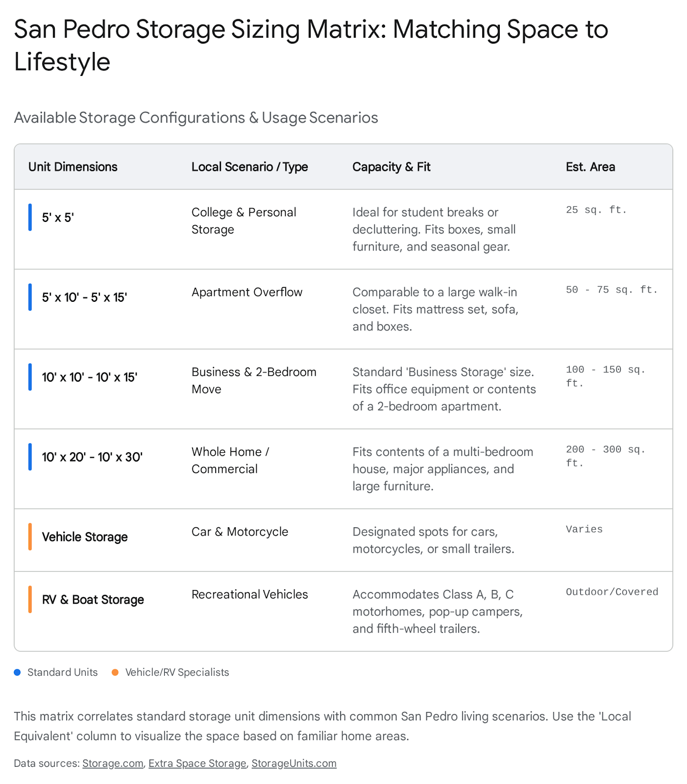Click the blue bar beside 5' x 5'

click(30, 218)
